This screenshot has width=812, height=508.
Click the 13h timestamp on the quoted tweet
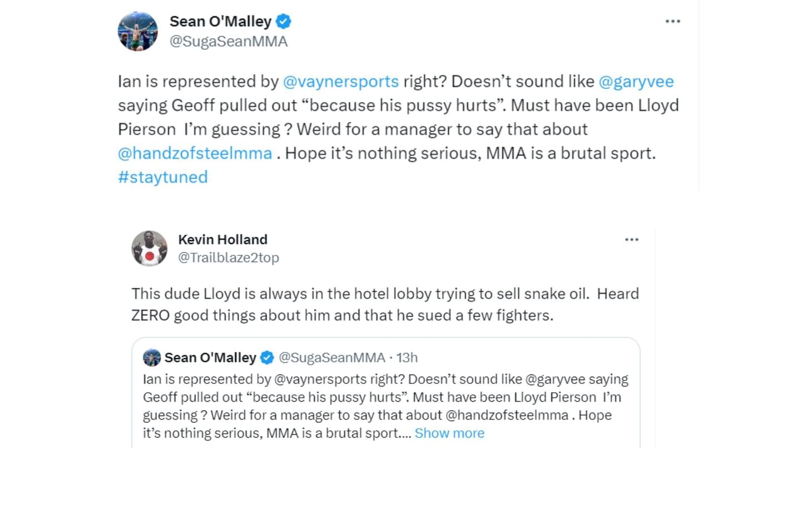tap(407, 358)
